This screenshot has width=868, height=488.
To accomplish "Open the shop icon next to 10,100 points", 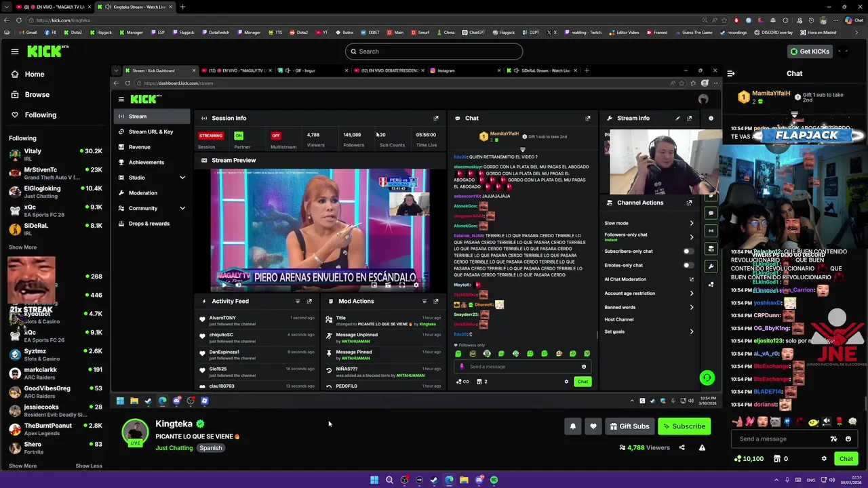I will 776,459.
